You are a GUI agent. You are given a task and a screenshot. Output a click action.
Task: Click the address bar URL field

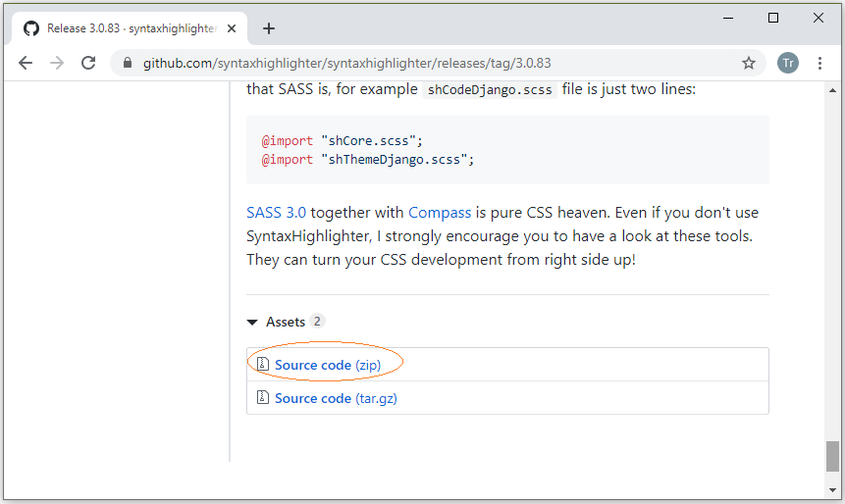coord(432,63)
